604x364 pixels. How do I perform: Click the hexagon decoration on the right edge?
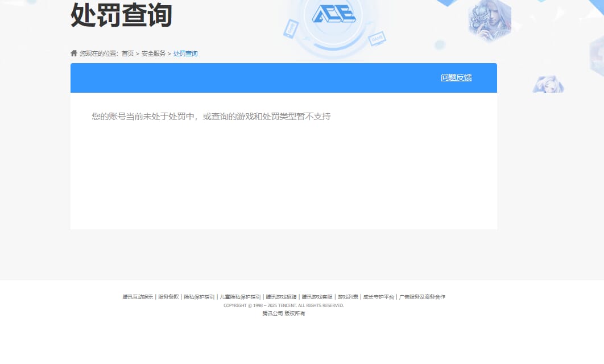click(x=596, y=55)
